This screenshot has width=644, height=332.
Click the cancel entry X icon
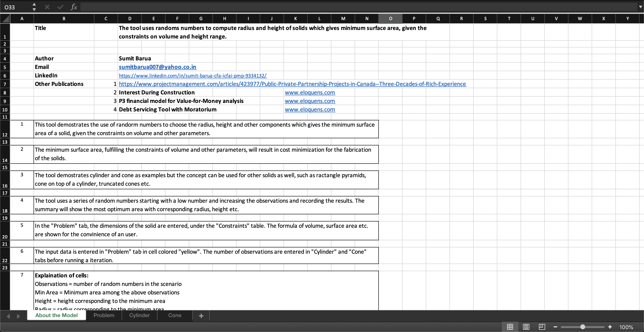(x=47, y=7)
